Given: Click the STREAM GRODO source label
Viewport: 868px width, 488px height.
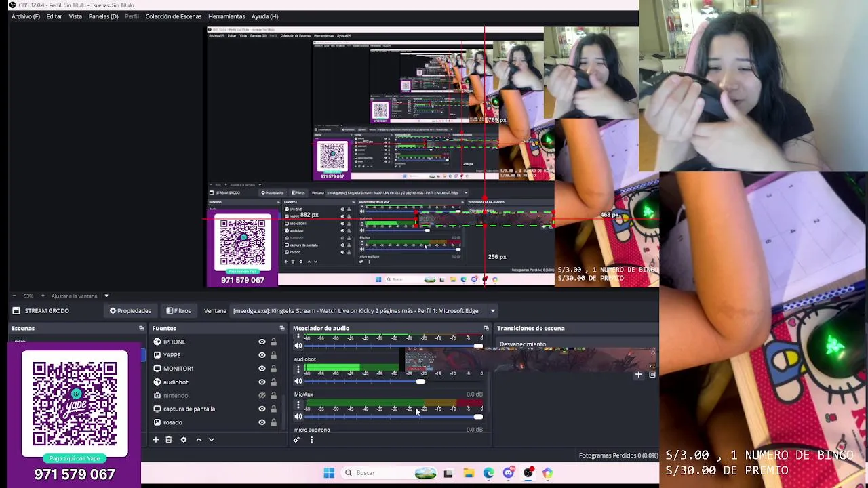Looking at the screenshot, I should tap(47, 311).
